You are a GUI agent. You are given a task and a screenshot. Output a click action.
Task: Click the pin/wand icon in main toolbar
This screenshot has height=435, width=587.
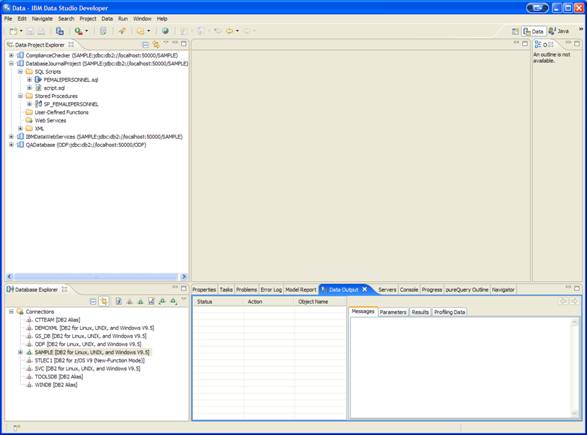[x=122, y=31]
